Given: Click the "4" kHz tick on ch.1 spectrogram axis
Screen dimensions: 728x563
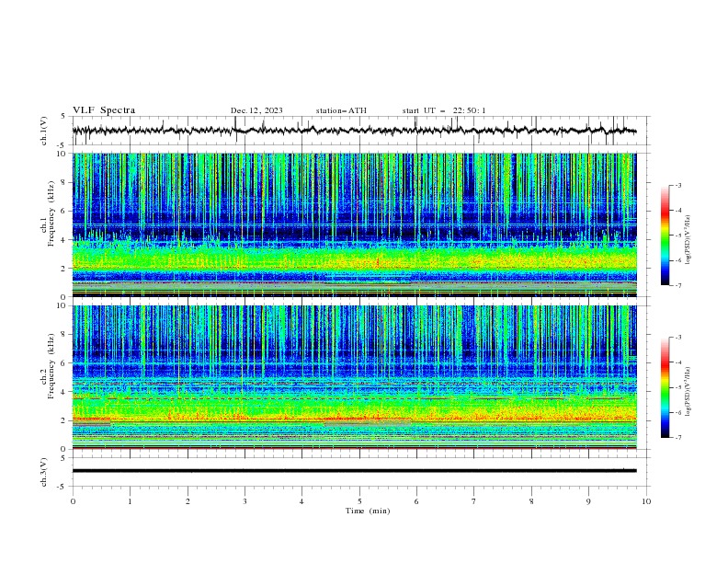Looking at the screenshot, I should pos(65,240).
